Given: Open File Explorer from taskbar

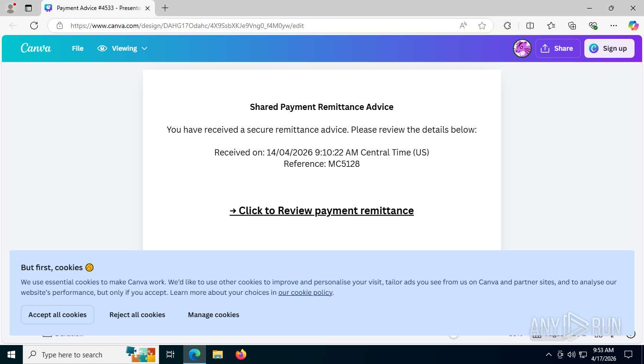Looking at the screenshot, I should [217, 355].
